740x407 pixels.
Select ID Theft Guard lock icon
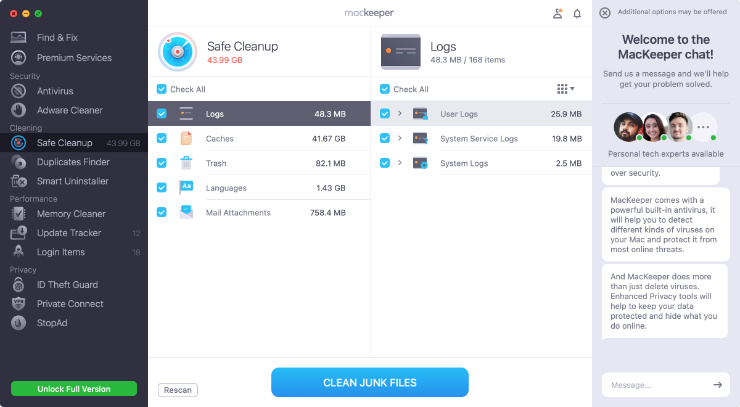18,285
